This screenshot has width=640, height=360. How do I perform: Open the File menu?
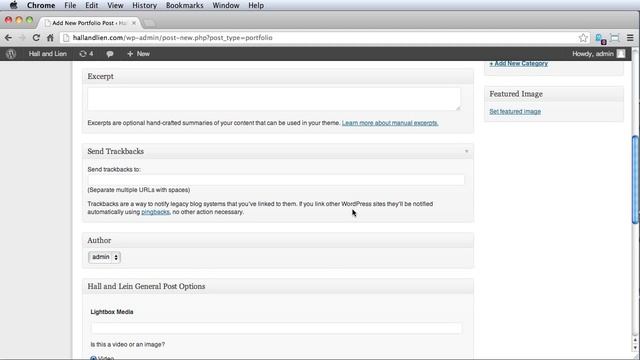[x=70, y=5]
